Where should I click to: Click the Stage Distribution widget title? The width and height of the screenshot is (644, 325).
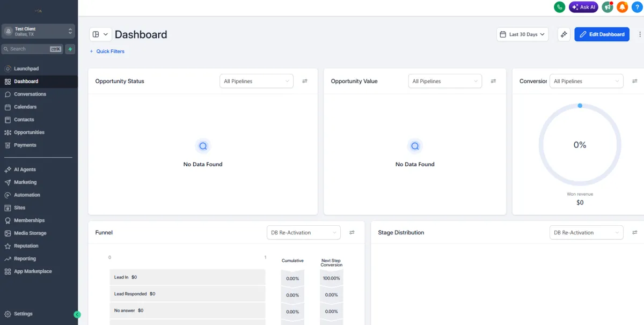pyautogui.click(x=401, y=232)
